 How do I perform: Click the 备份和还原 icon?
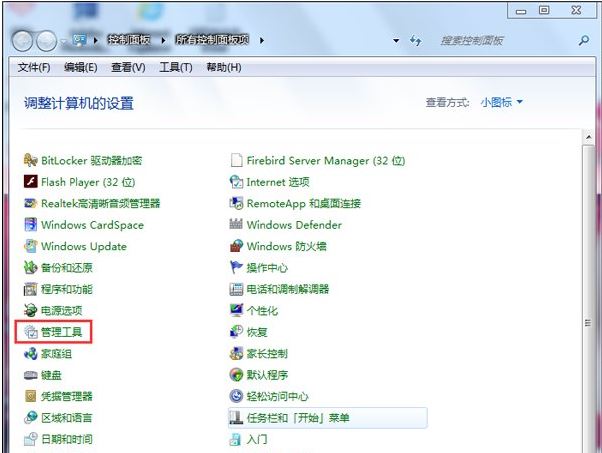tap(30, 268)
